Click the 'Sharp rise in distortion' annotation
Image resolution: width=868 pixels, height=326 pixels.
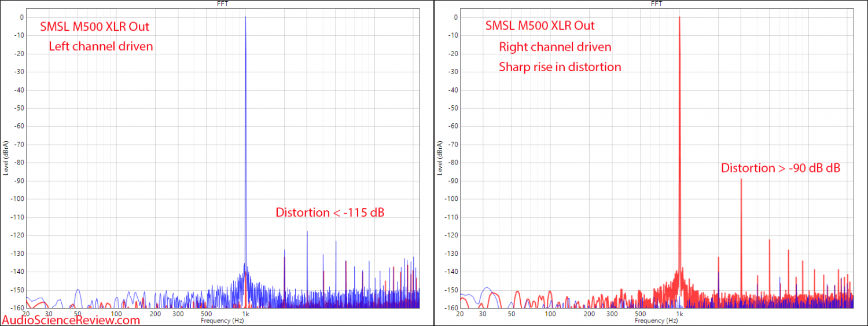(x=560, y=67)
